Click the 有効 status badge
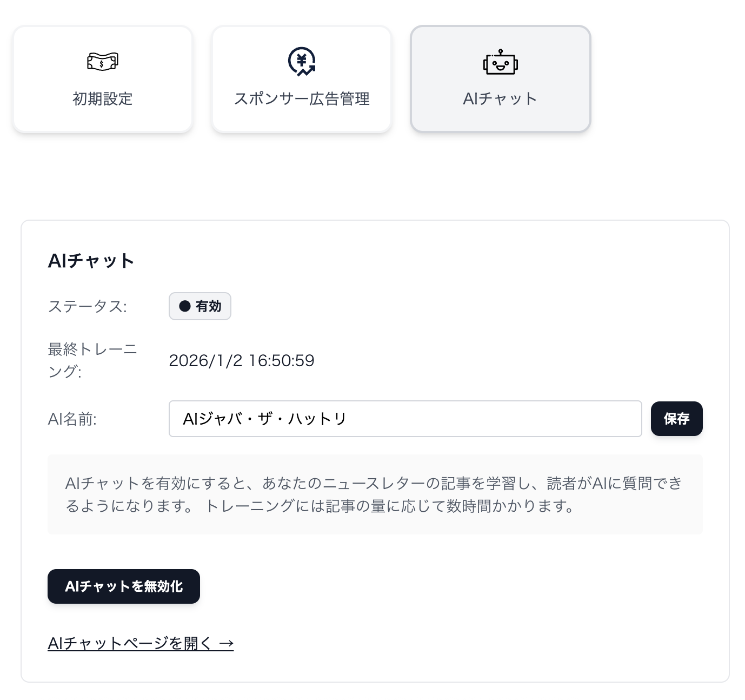 [200, 306]
